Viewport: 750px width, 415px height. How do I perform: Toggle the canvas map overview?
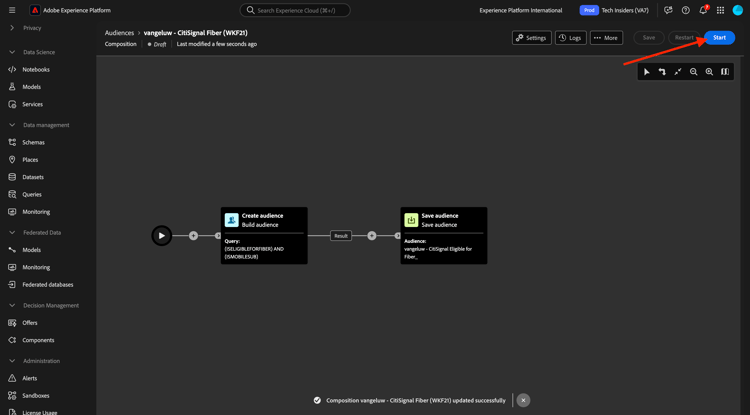pos(725,72)
